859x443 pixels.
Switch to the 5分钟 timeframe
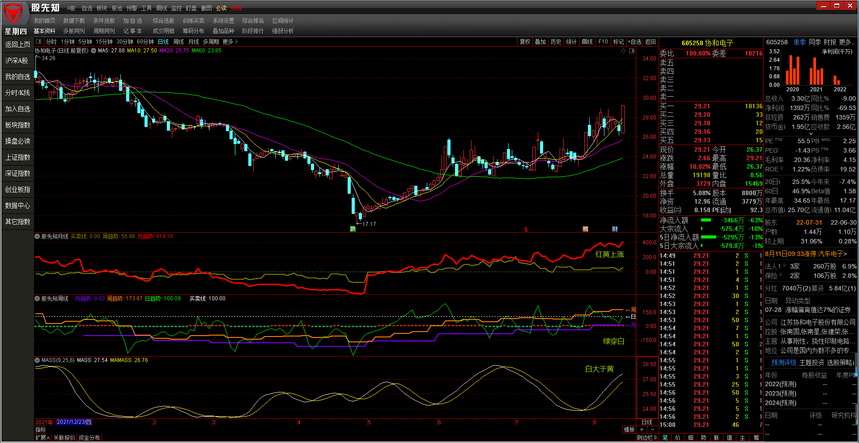(x=84, y=42)
